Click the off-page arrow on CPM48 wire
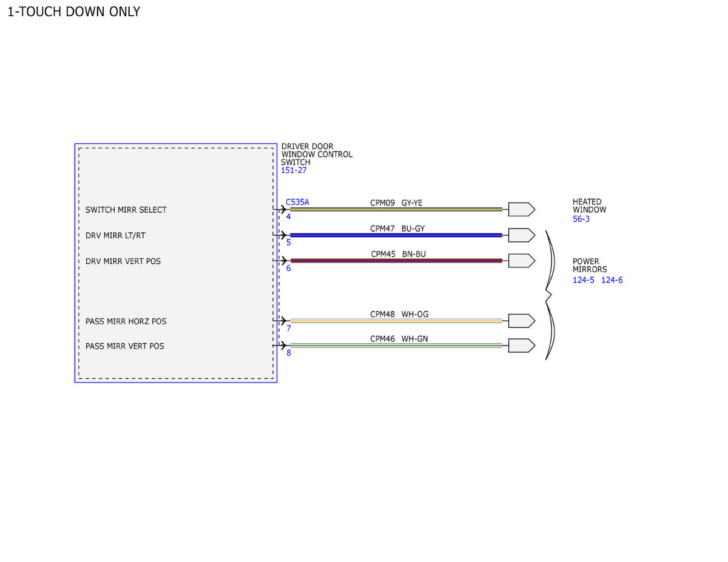This screenshot has width=728, height=562. coord(522,321)
